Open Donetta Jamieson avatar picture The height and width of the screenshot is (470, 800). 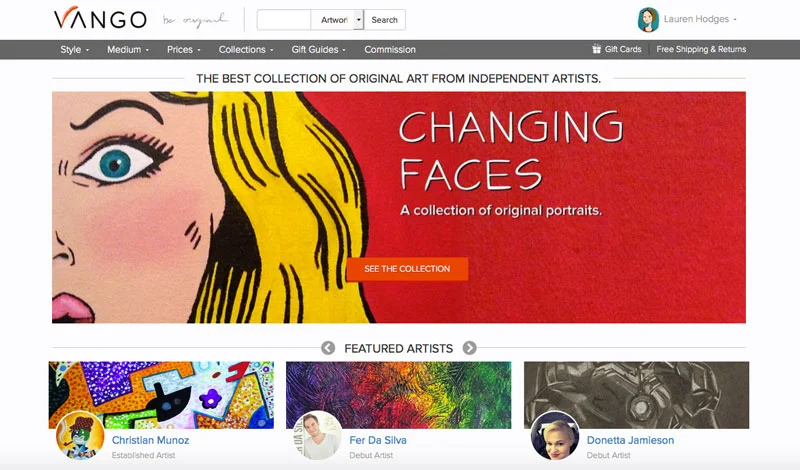click(x=555, y=435)
